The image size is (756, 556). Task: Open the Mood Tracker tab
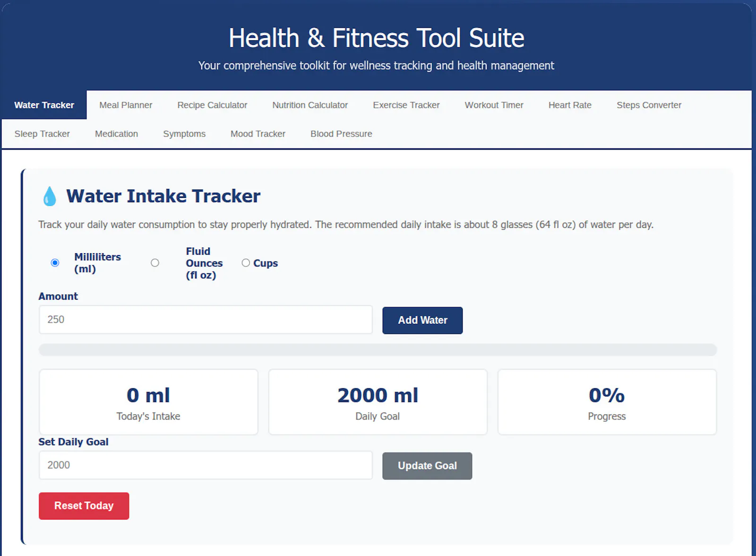coord(258,134)
